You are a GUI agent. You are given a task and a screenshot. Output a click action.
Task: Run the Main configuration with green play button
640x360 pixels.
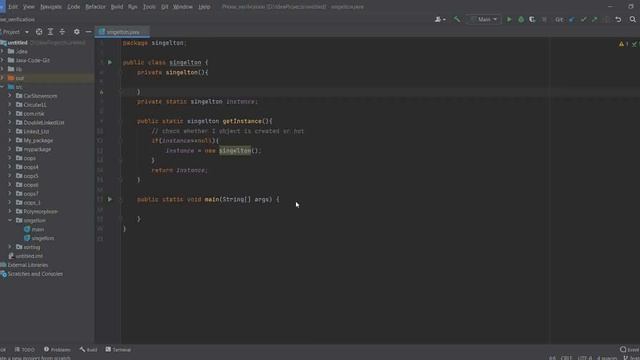(509, 19)
